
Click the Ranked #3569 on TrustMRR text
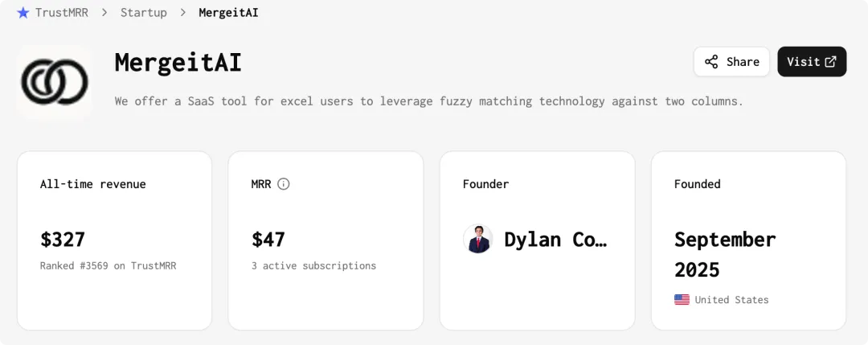pyautogui.click(x=108, y=266)
